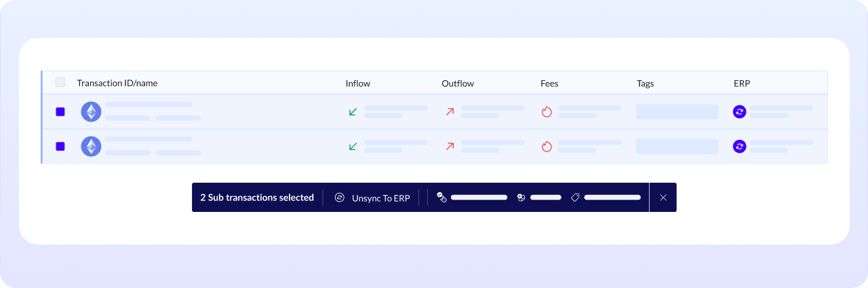Click the Transaction ID/name column header
868x288 pixels.
click(x=117, y=84)
